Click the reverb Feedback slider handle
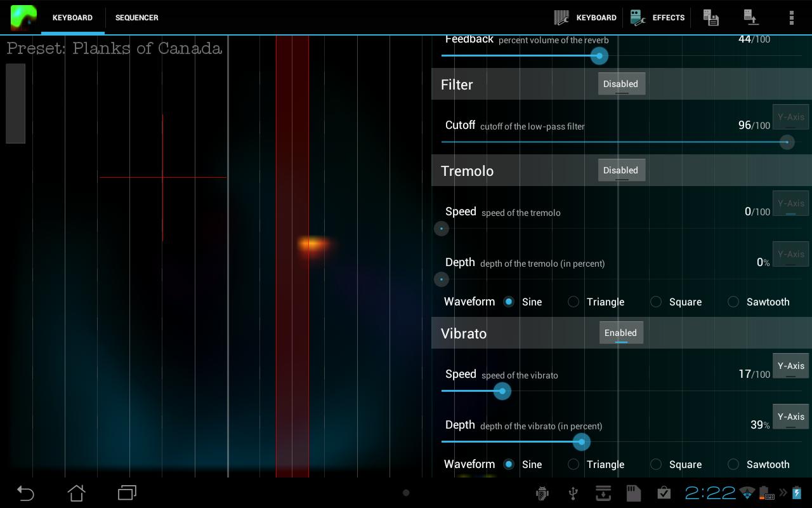 tap(599, 56)
